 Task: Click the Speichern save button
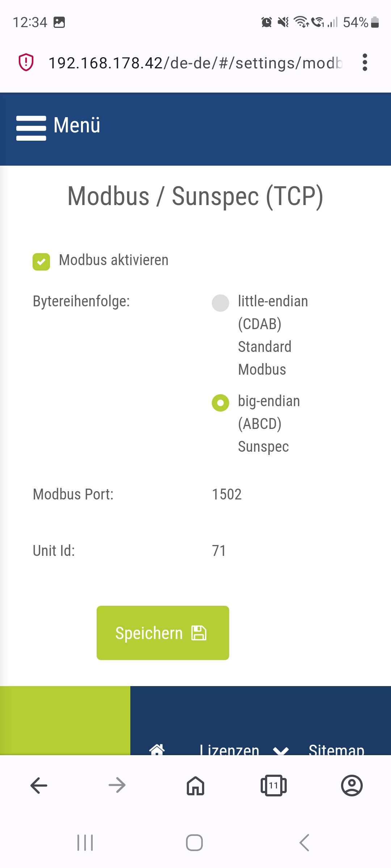[x=163, y=633]
